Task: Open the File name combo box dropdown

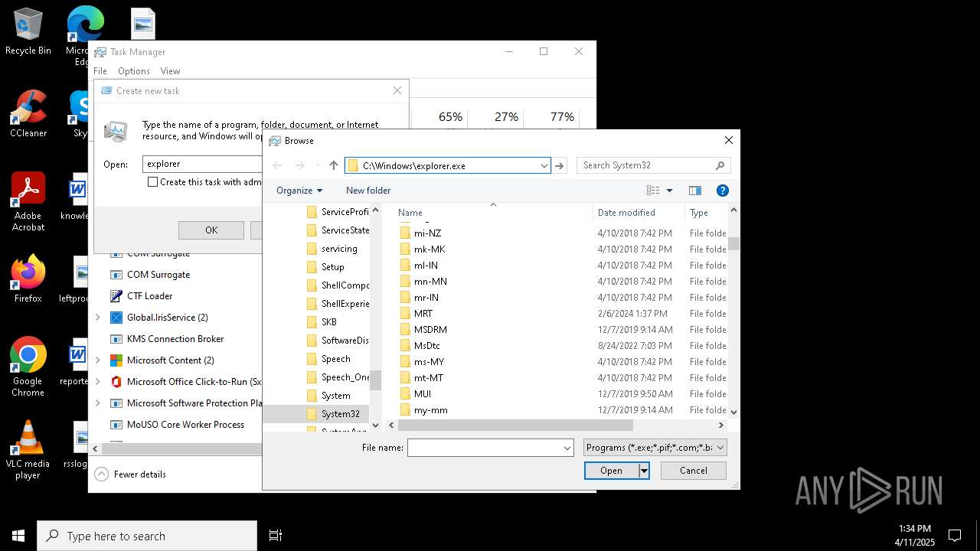Action: [x=567, y=448]
